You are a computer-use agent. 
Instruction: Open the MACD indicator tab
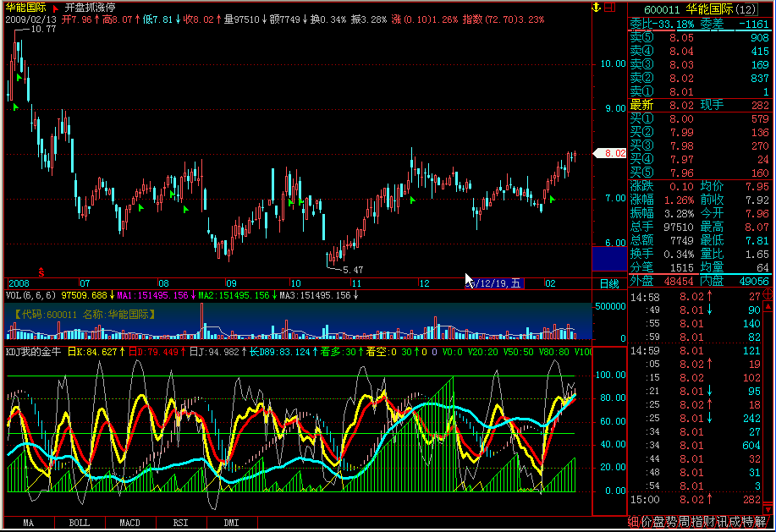pyautogui.click(x=130, y=523)
